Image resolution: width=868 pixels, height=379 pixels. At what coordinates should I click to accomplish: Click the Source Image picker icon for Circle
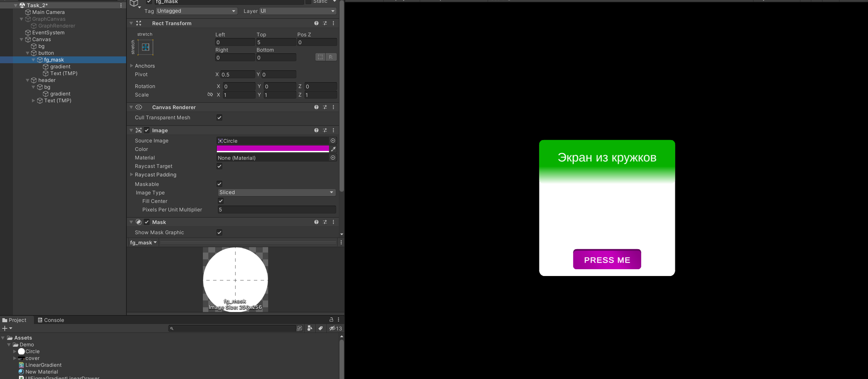tap(333, 140)
